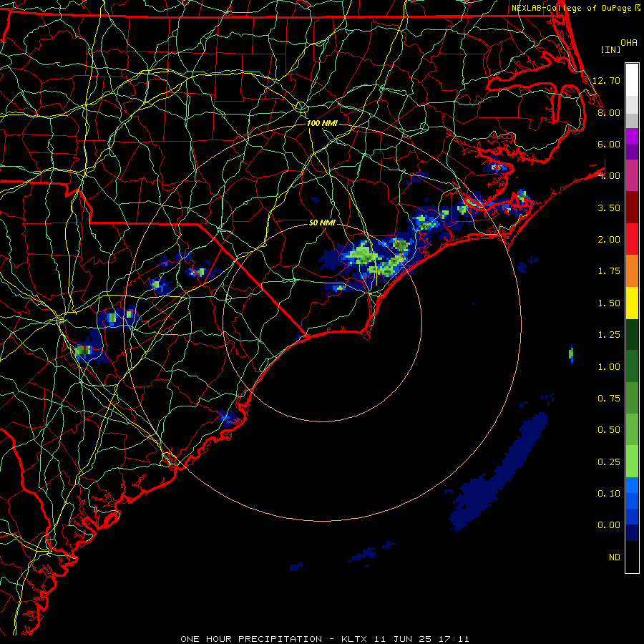The height and width of the screenshot is (644, 644).
Task: Click the 4.00 legend value
Action: pos(609,176)
